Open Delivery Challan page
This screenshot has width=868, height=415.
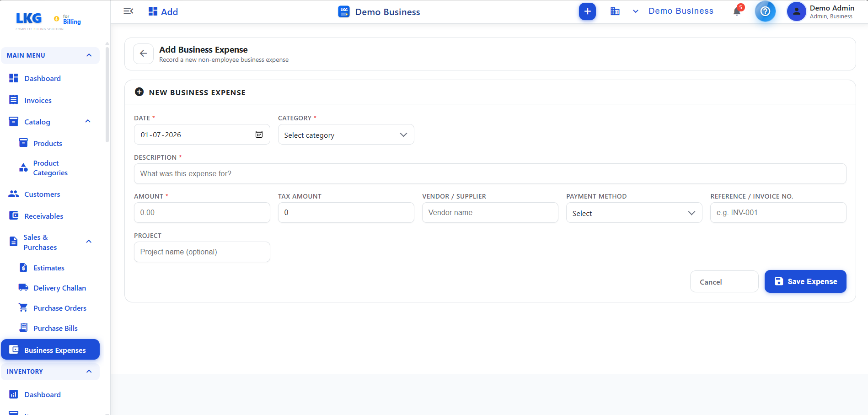click(60, 288)
